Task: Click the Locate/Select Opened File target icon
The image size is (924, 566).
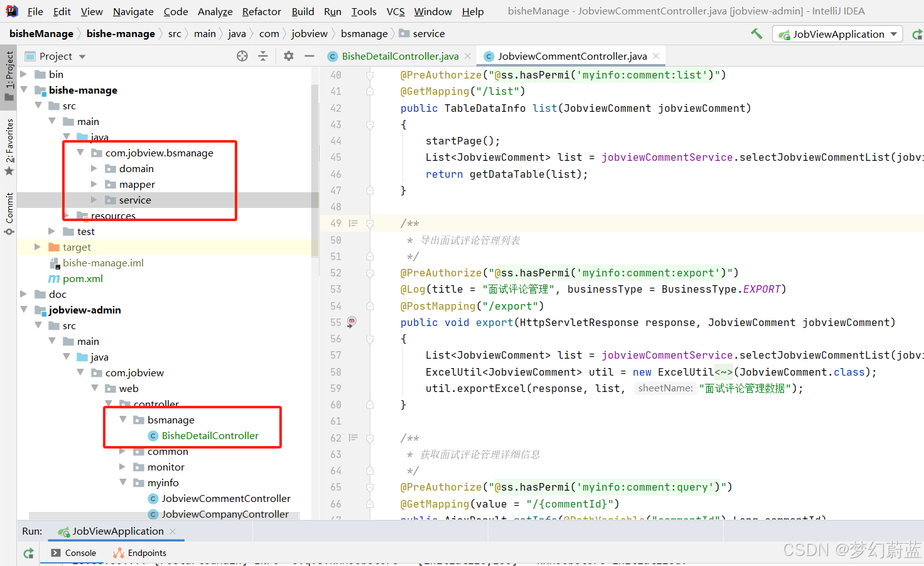Action: tap(242, 56)
